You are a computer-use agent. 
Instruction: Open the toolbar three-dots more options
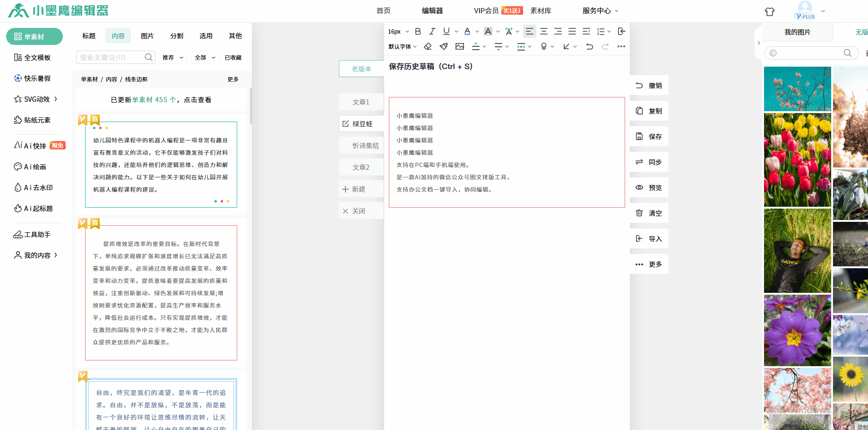pyautogui.click(x=621, y=46)
